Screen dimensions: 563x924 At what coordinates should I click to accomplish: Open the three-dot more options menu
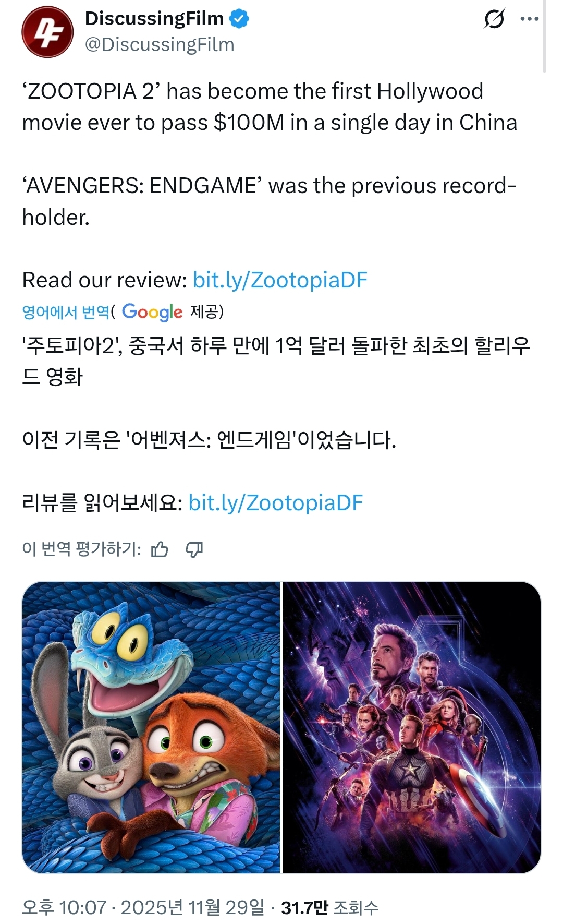(529, 19)
